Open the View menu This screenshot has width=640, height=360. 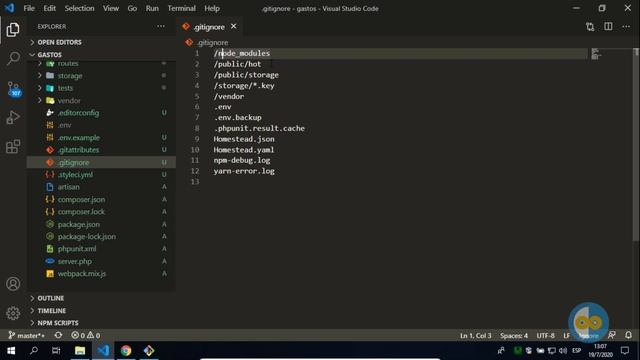click(111, 8)
